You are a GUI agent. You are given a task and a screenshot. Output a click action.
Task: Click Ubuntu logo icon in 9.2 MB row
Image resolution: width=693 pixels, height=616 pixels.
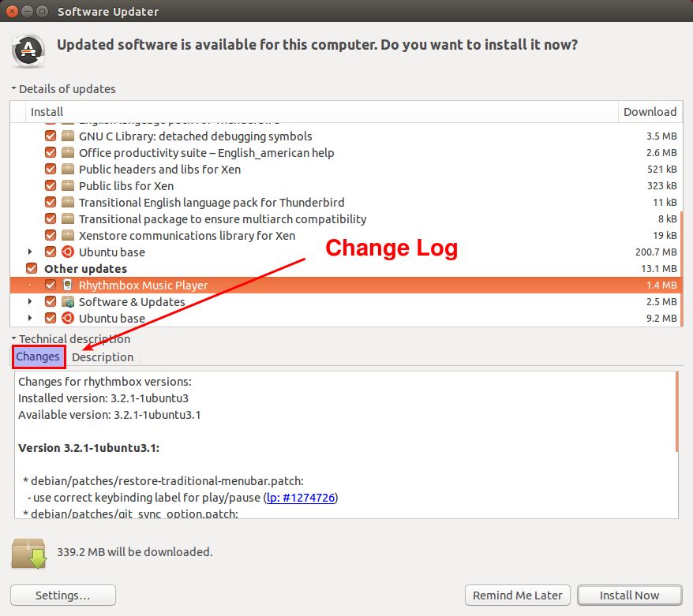click(68, 319)
